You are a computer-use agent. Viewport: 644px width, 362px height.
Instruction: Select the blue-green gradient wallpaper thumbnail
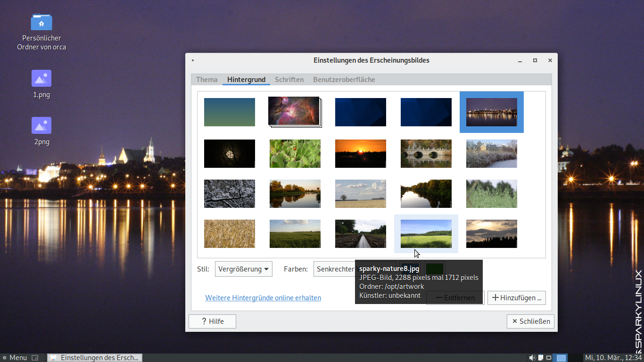point(230,112)
